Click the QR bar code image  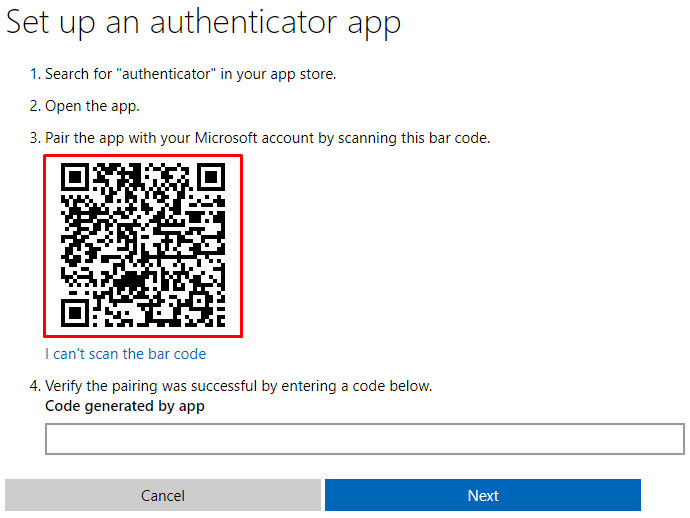pyautogui.click(x=143, y=246)
